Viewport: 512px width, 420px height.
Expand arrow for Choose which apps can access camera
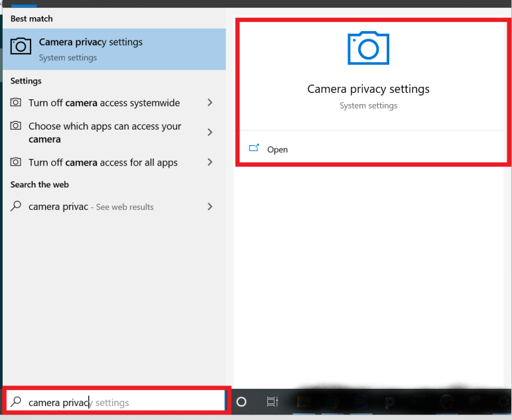pos(210,132)
